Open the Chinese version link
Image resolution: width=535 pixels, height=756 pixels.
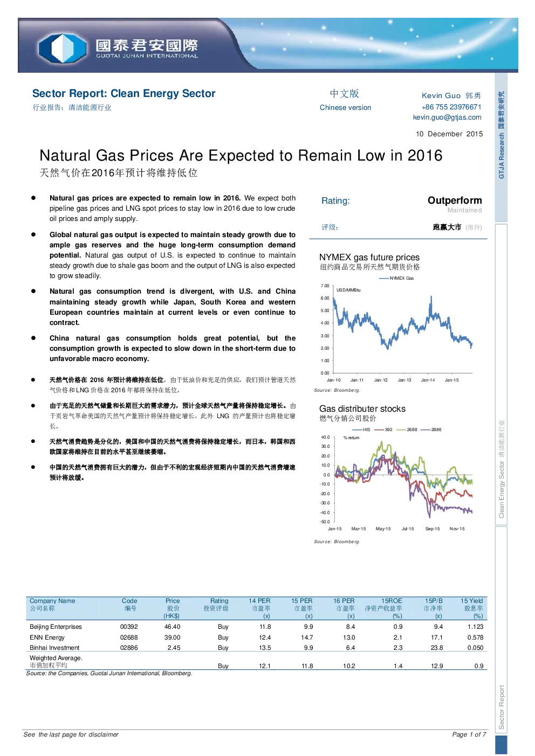345,108
